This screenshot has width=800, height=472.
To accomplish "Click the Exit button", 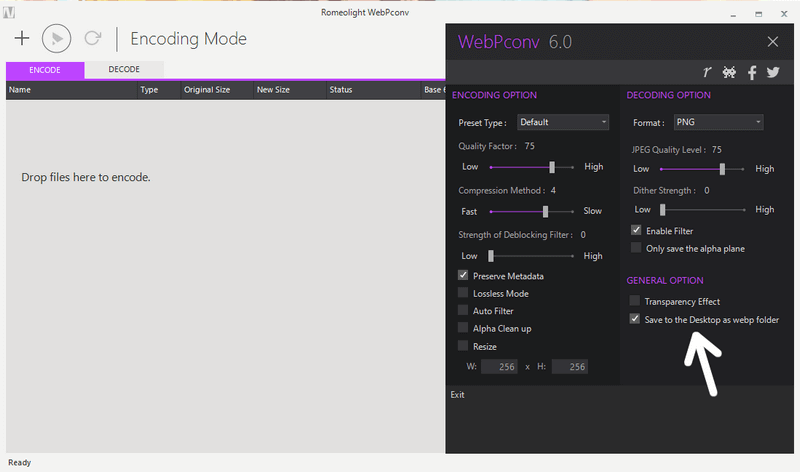I will tap(458, 394).
